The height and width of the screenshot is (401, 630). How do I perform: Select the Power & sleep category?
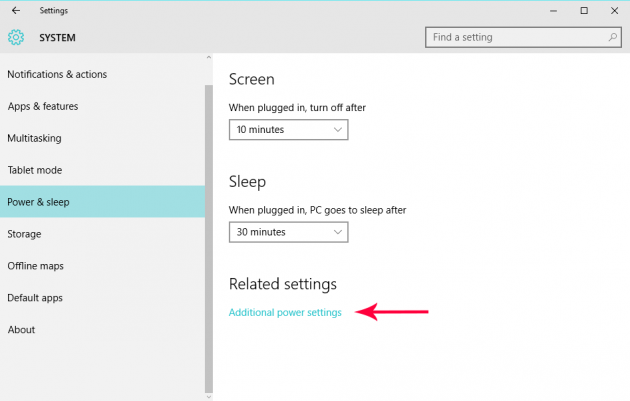coord(38,202)
